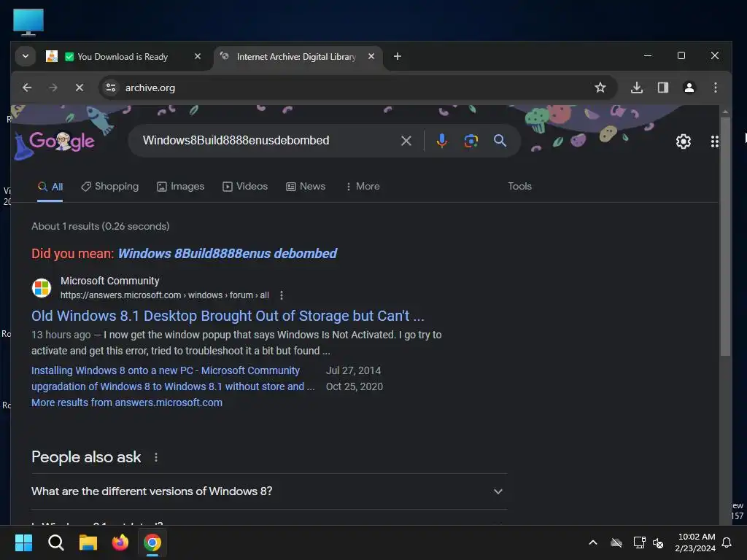The width and height of the screenshot is (747, 560).
Task: Open Google apps grid
Action: pos(715,141)
